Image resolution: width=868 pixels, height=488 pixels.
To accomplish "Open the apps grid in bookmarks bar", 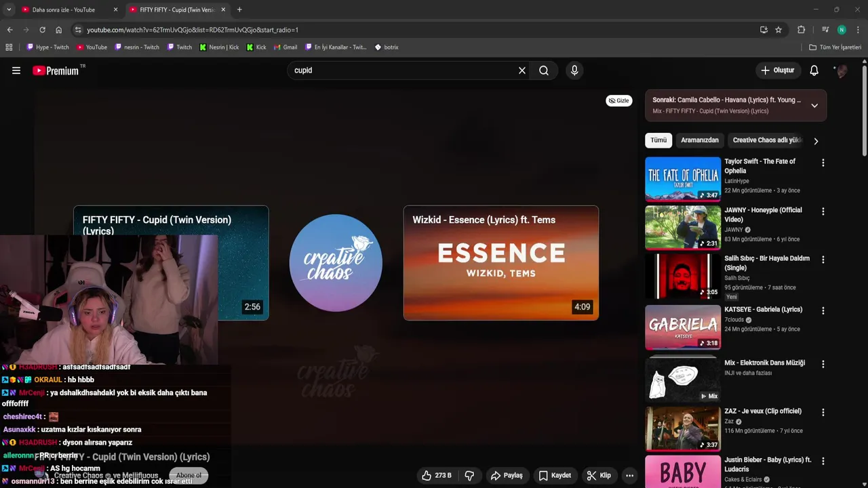I will [9, 47].
